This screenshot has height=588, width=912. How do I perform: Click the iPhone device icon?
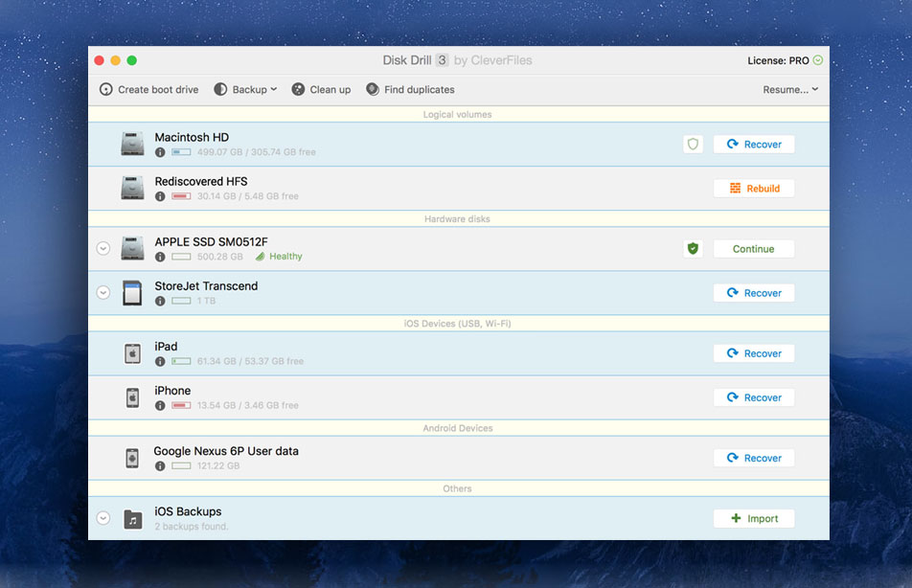point(132,396)
